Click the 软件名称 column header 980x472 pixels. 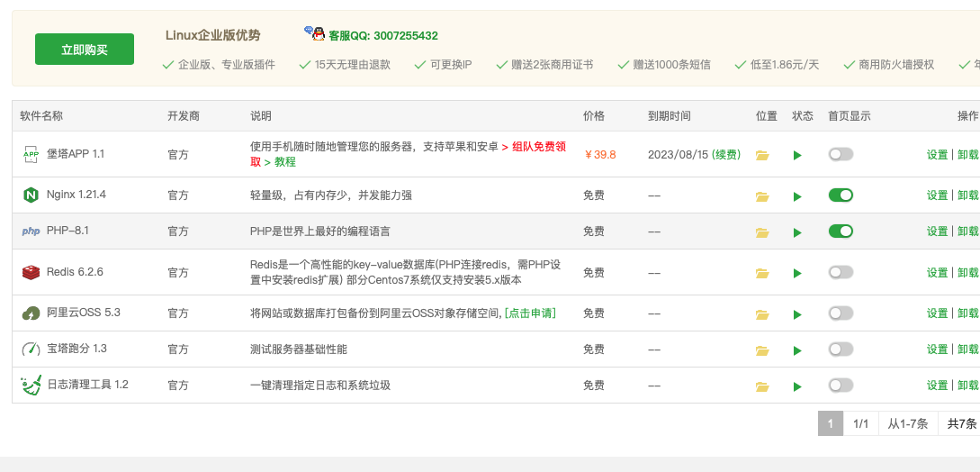pyautogui.click(x=41, y=116)
